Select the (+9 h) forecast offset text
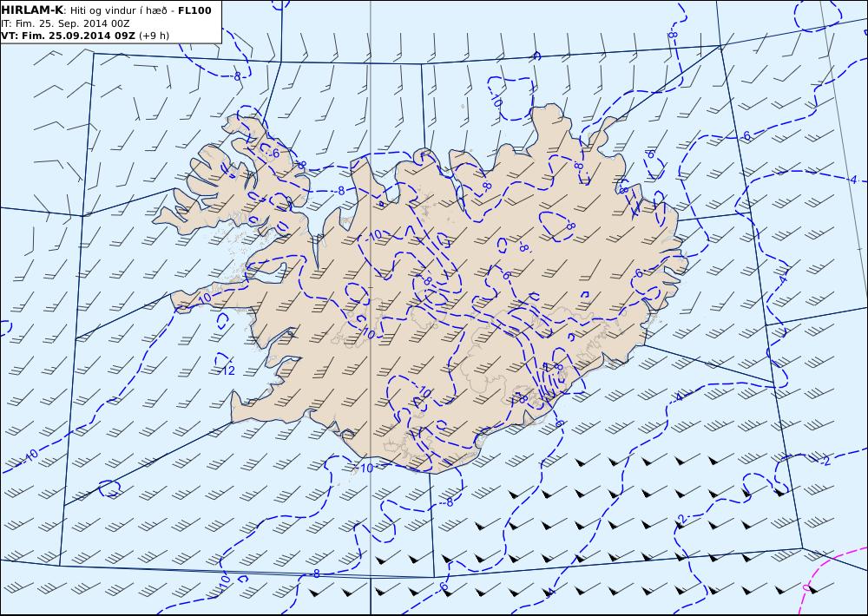The image size is (868, 616). [154, 36]
